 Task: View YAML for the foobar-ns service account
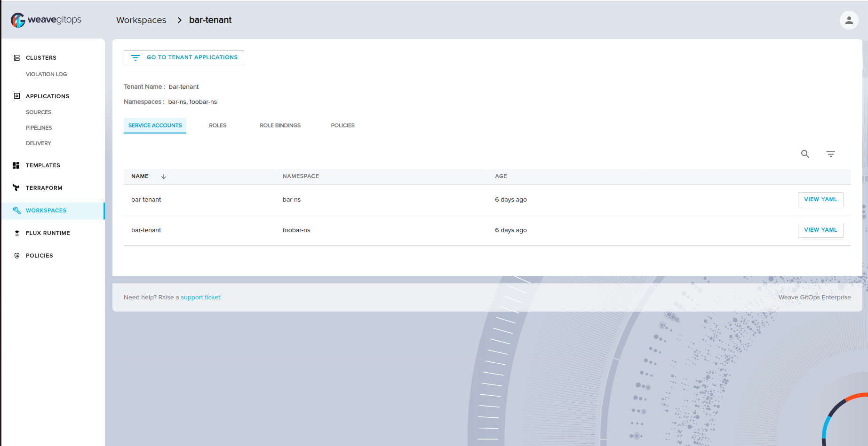820,230
